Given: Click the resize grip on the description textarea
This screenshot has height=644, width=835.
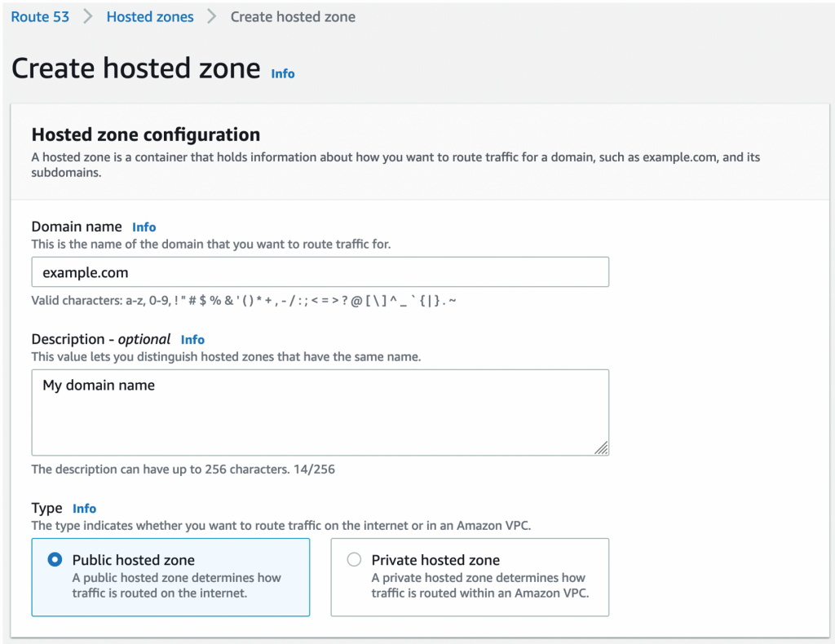Looking at the screenshot, I should pos(603,448).
